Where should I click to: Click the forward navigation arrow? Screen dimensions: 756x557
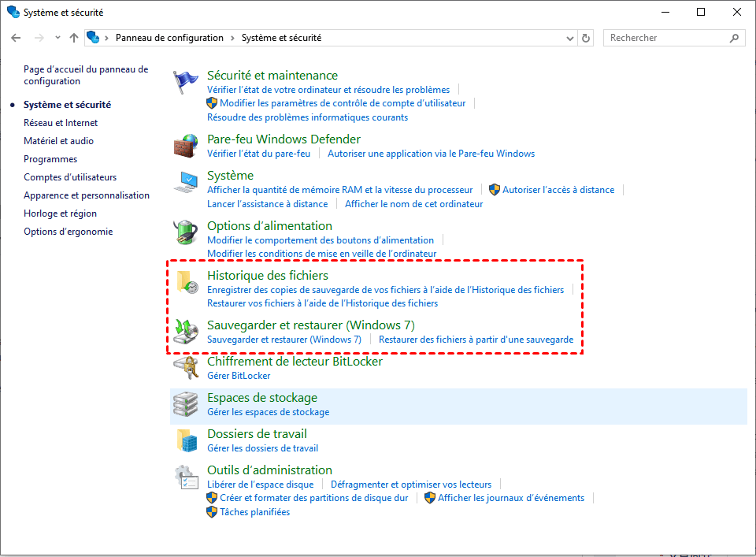tap(39, 38)
